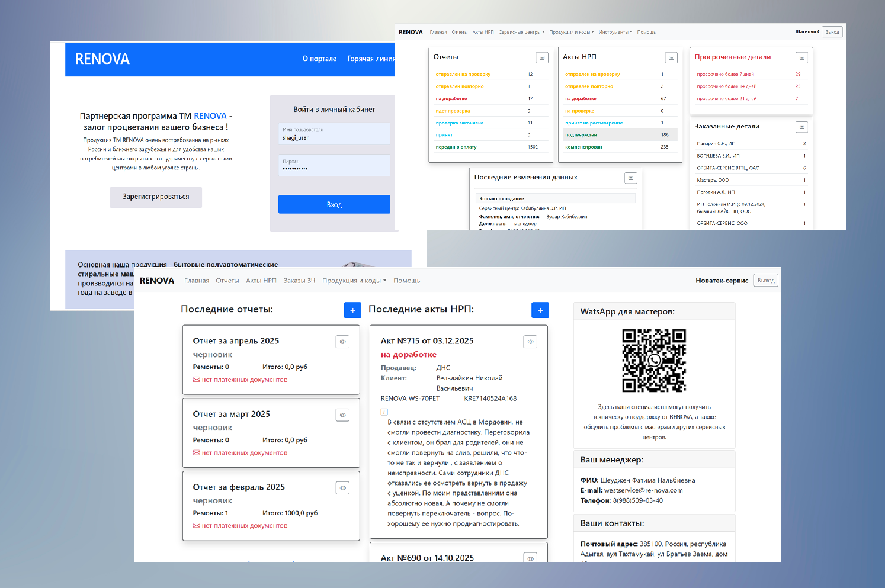Follow the blue RENOVA link in the partner program heading
The width and height of the screenshot is (885, 588).
coord(210,116)
